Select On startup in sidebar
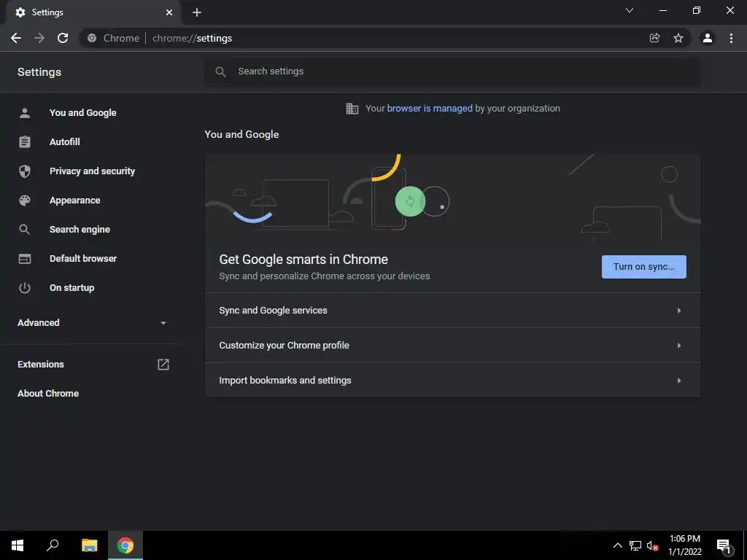The height and width of the screenshot is (560, 747). pos(72,287)
